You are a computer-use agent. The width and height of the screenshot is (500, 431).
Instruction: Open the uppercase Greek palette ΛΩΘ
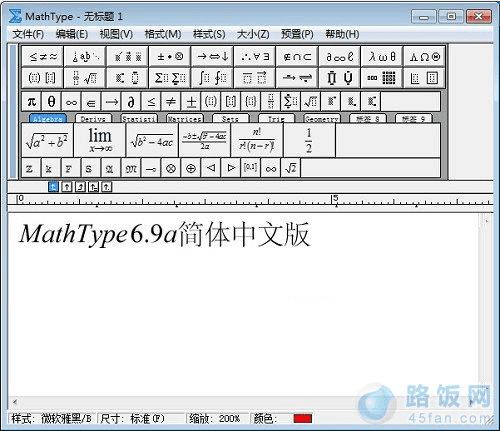click(424, 57)
